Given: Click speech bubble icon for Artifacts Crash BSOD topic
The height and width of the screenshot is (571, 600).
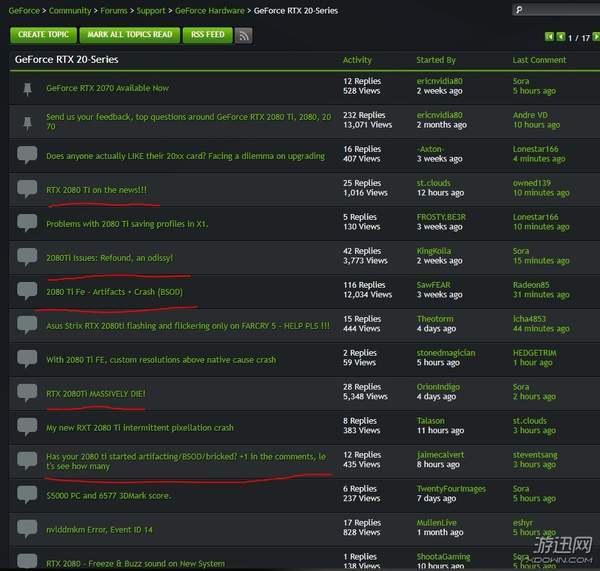Looking at the screenshot, I should pos(27,291).
